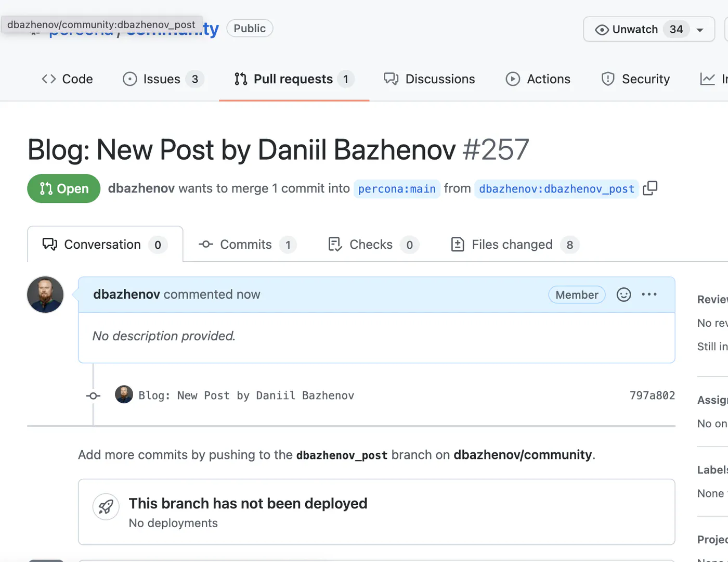Image resolution: width=728 pixels, height=562 pixels.
Task: Click the Member badge
Action: click(x=577, y=295)
